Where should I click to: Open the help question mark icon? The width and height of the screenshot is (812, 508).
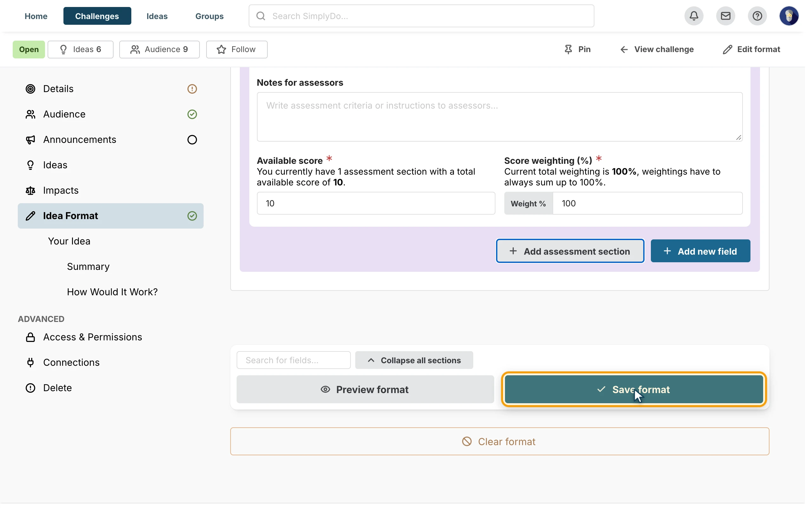757,16
